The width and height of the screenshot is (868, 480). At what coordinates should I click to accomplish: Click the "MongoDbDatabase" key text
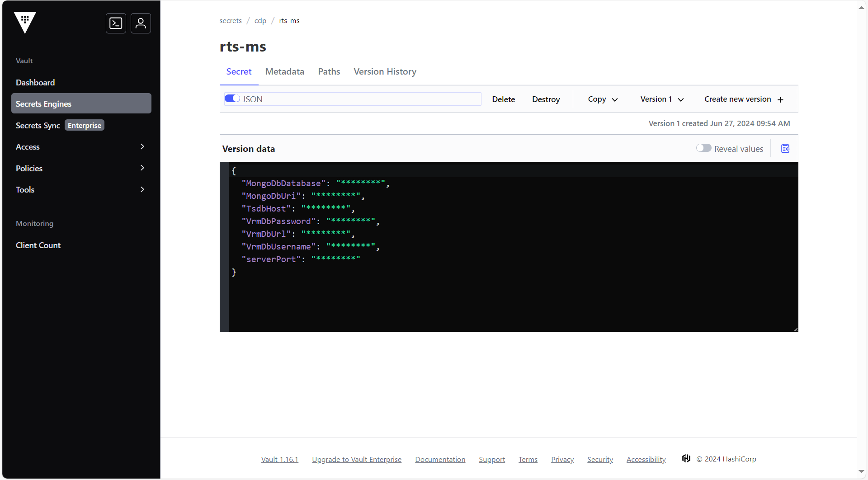pyautogui.click(x=283, y=183)
